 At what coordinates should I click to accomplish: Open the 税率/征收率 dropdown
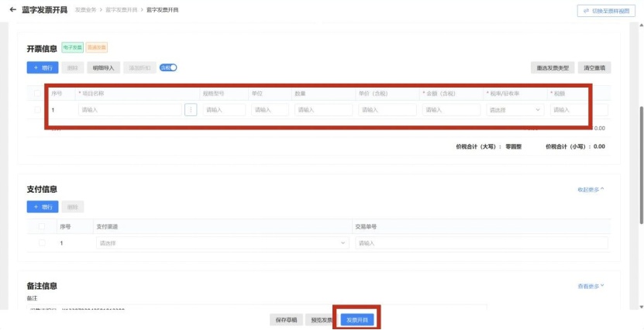(515, 110)
